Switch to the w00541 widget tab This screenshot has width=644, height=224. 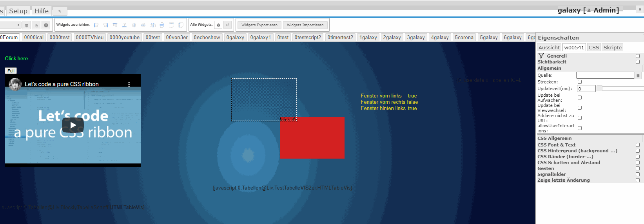[574, 47]
